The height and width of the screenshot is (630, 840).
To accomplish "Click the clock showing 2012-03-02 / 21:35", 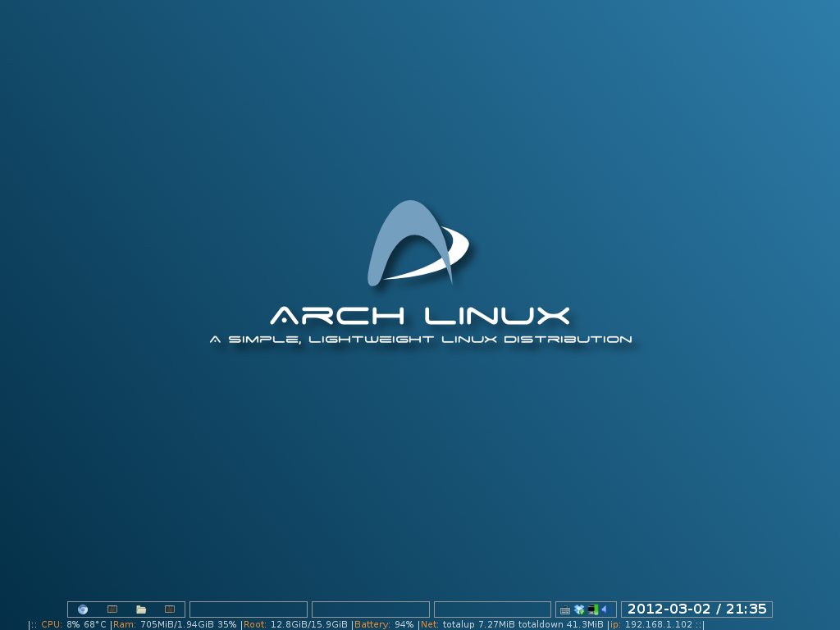I will point(697,609).
